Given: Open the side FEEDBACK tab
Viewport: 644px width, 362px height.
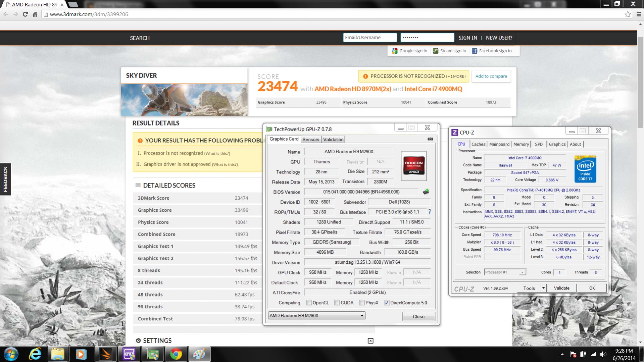Looking at the screenshot, I should (x=5, y=179).
